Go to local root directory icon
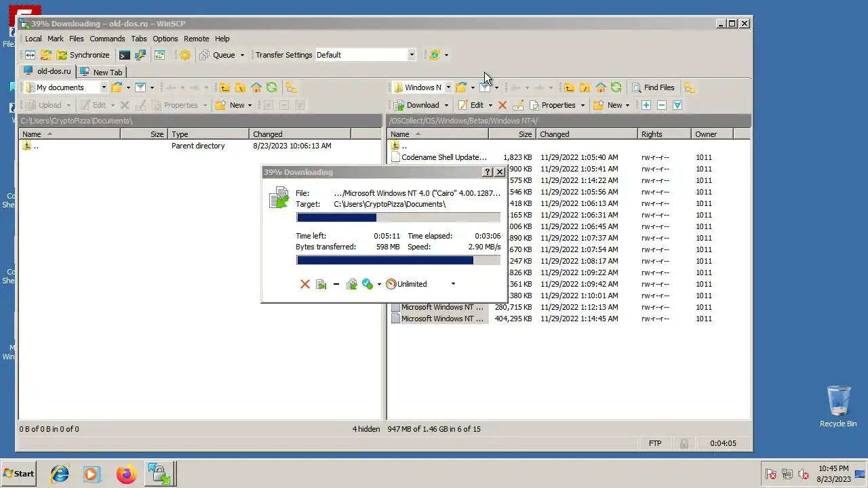 240,87
